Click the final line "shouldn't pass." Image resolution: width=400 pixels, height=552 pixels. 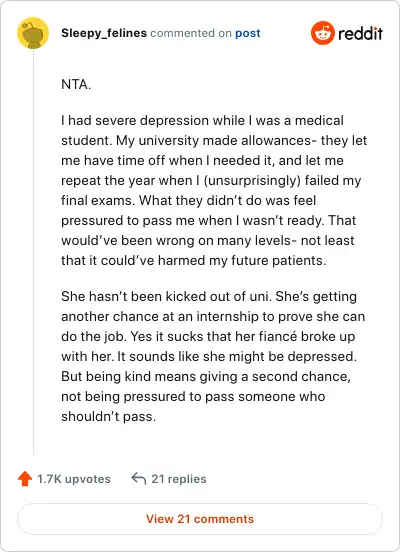pos(108,416)
